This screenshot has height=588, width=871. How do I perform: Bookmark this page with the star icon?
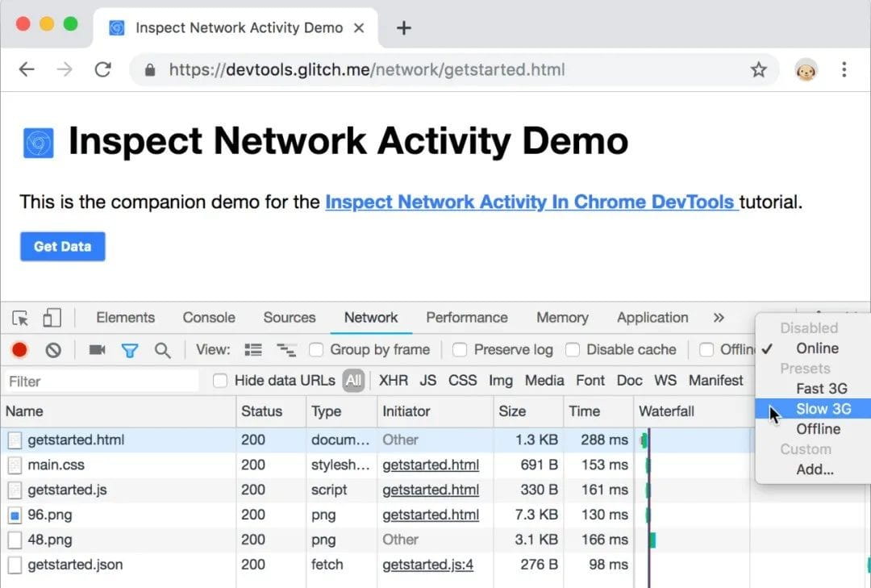(758, 70)
